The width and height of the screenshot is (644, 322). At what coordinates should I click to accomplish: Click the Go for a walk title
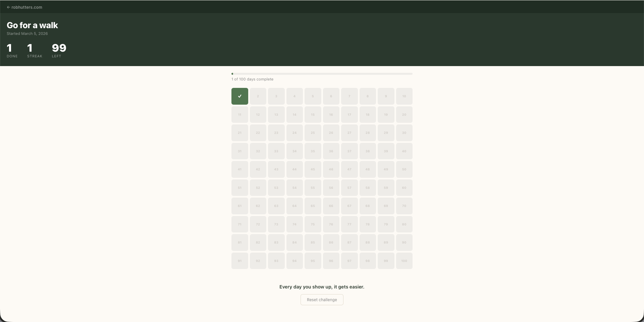tap(32, 25)
